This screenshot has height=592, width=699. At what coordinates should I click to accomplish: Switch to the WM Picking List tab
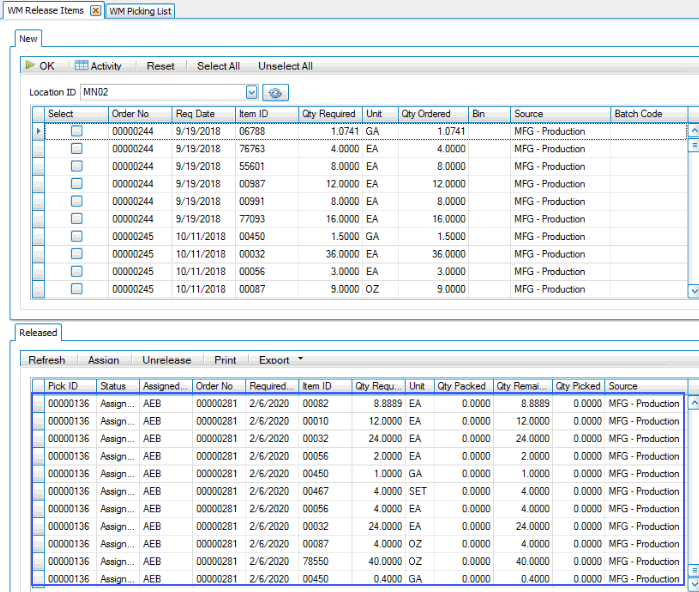point(141,11)
